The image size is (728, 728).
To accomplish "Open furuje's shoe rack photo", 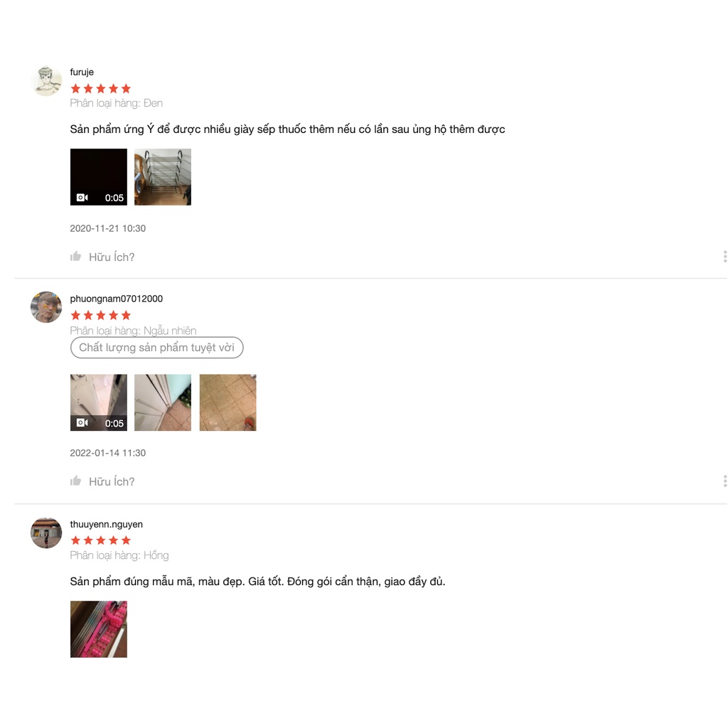I will pos(163,177).
